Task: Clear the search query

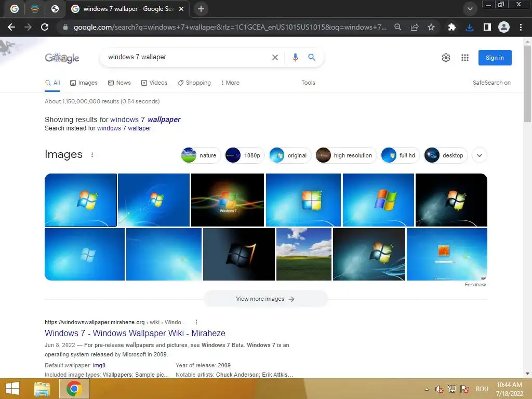Action: [x=275, y=57]
